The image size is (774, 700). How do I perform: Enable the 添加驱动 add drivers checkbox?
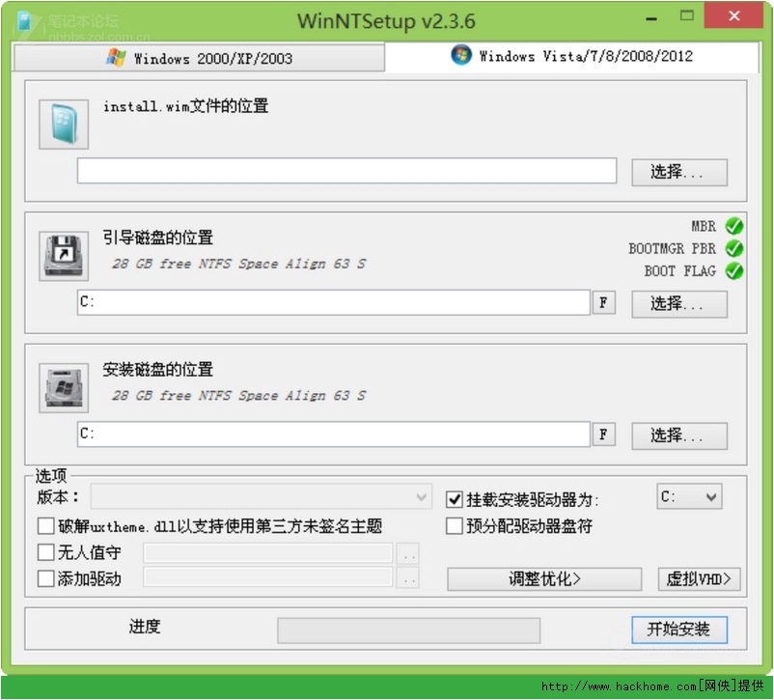coord(46,578)
